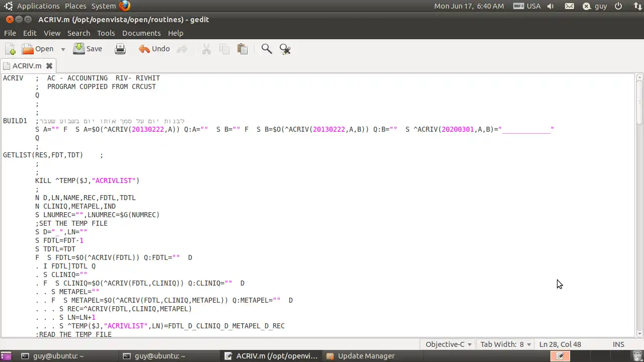Open the volume speaker indicator

pyautogui.click(x=550, y=6)
